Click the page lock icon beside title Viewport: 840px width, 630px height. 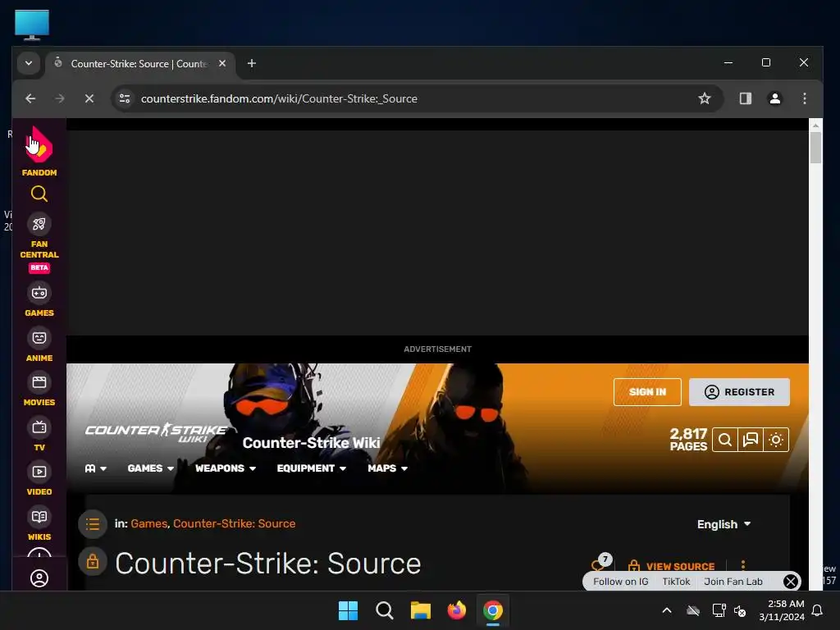click(92, 561)
